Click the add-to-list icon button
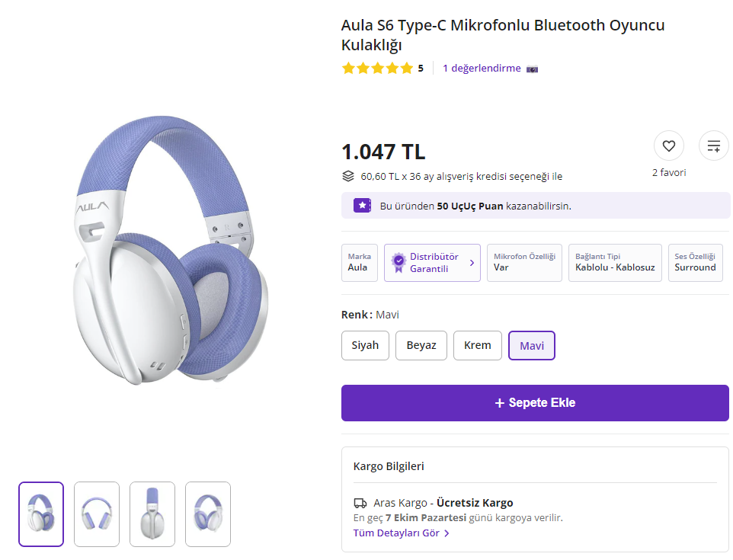The height and width of the screenshot is (560, 733). [x=713, y=146]
